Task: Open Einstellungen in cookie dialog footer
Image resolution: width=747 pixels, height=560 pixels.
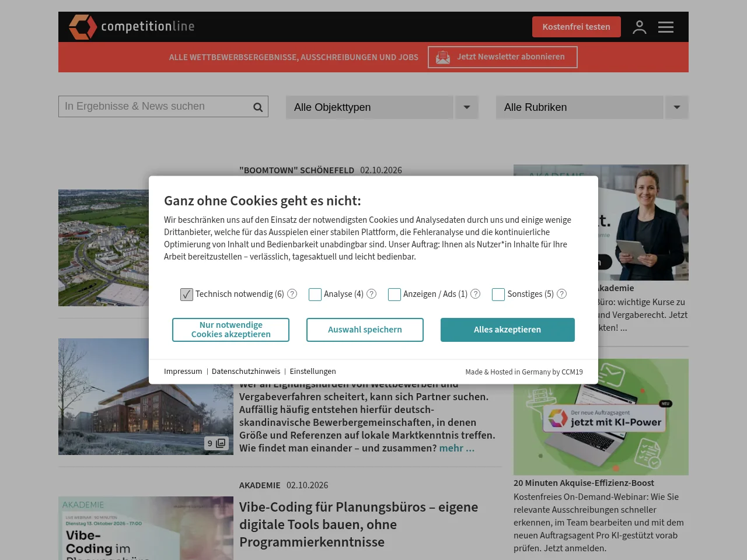Action: point(313,372)
